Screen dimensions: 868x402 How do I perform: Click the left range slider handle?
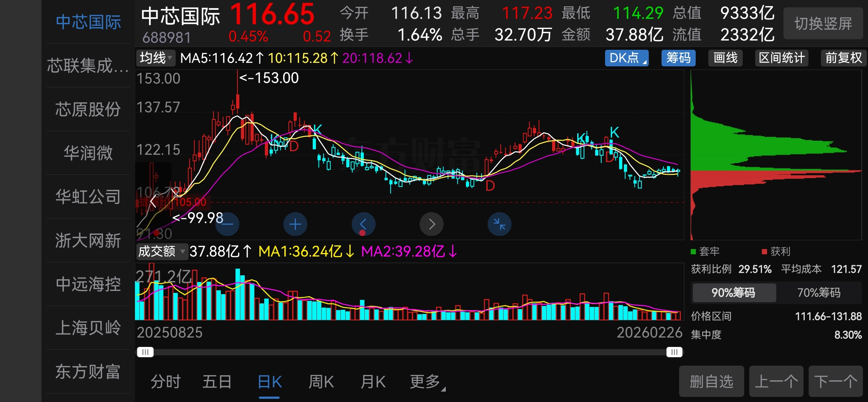click(x=145, y=352)
